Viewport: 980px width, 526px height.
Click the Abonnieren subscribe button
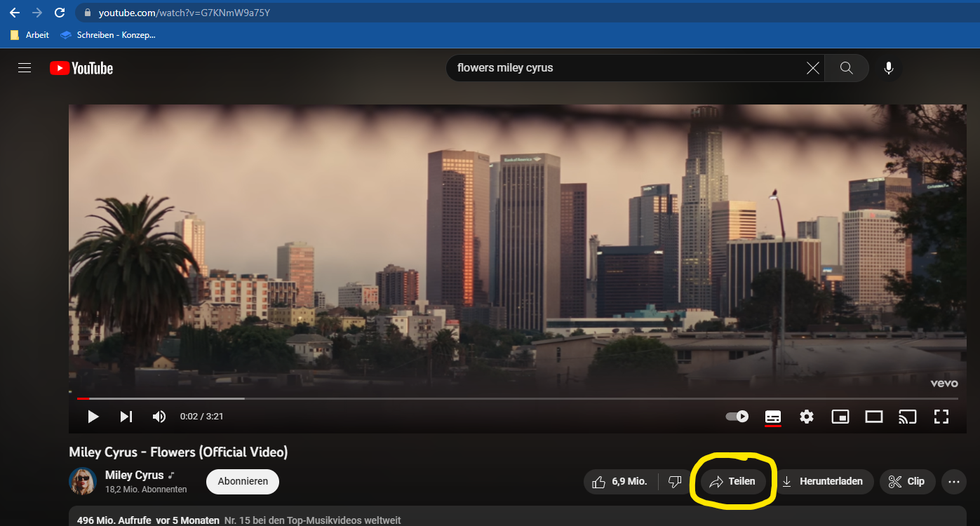[x=243, y=482]
